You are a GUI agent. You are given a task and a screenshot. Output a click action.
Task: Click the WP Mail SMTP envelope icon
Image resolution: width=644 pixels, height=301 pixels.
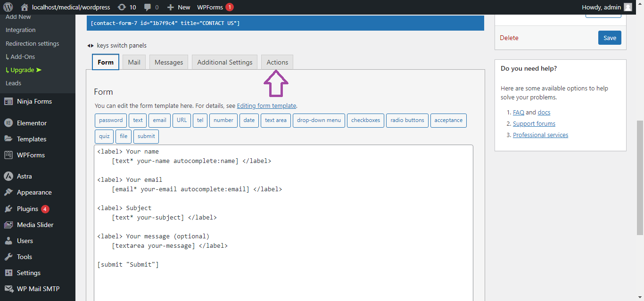[8, 289]
